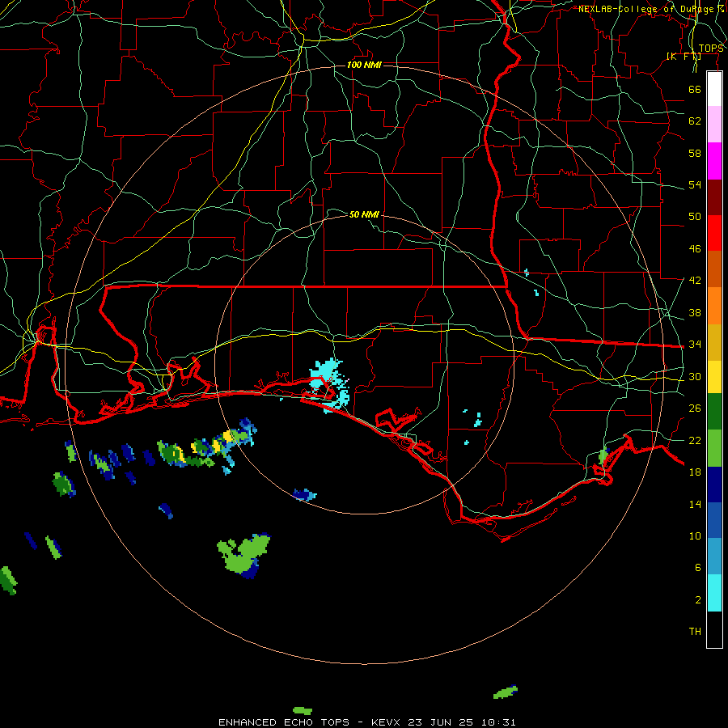Click the navy blue legend swatch
The width and height of the screenshot is (728, 728).
coord(714,485)
